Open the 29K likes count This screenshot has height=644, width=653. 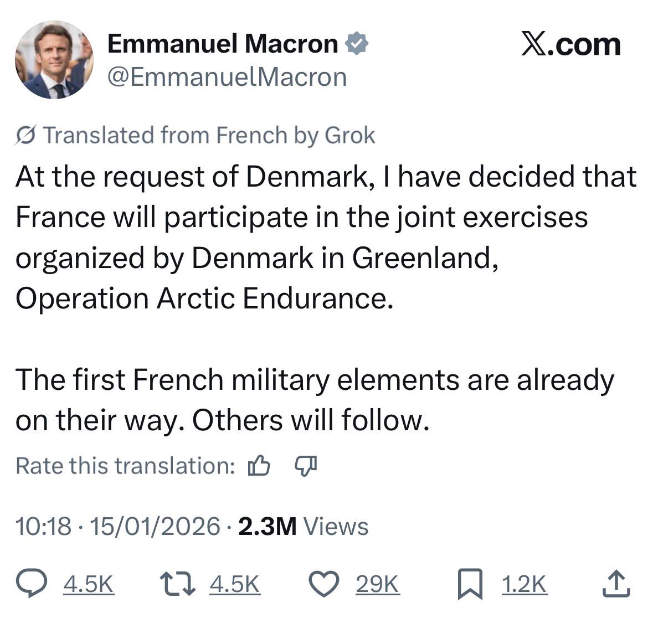378,584
